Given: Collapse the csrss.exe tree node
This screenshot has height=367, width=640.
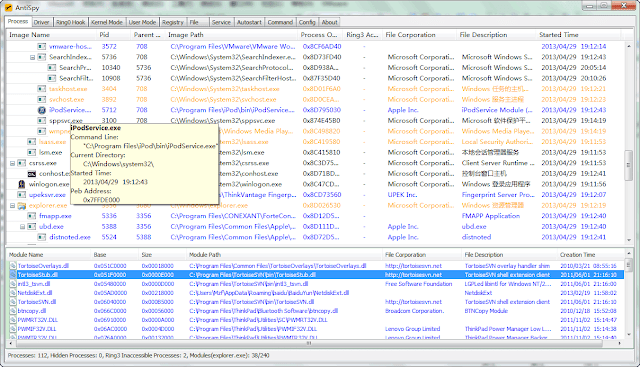Looking at the screenshot, I should [12, 163].
